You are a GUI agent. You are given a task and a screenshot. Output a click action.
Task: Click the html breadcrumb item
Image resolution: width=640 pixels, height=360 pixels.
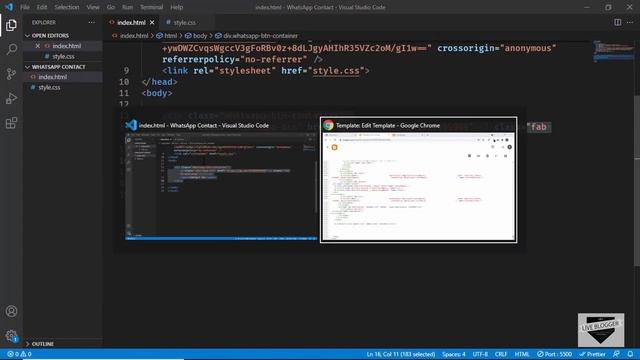170,36
